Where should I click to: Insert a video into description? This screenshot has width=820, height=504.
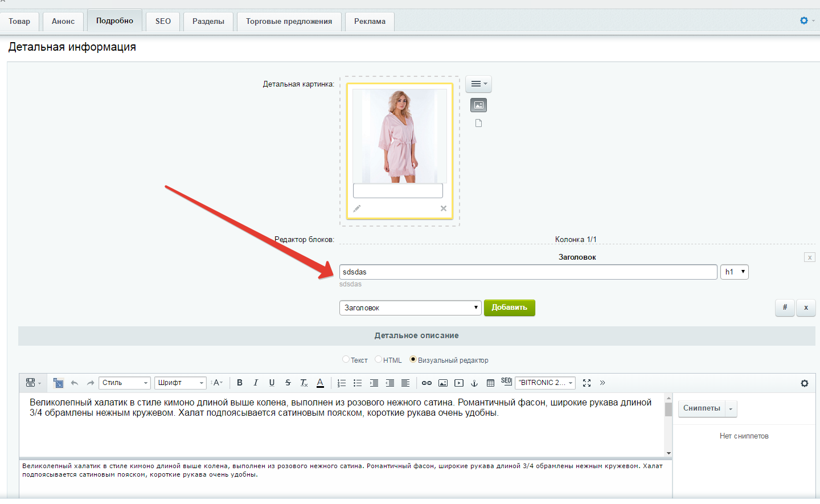tap(459, 383)
